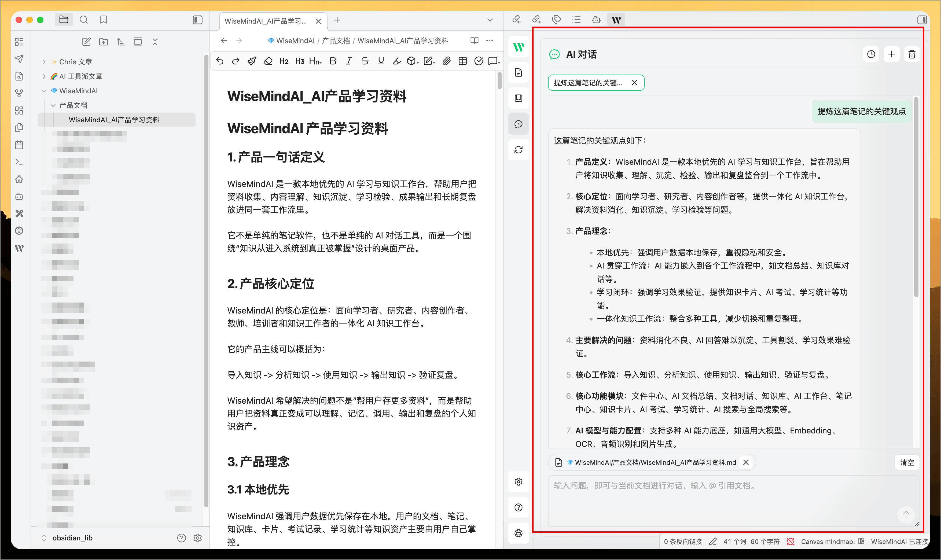This screenshot has width=941, height=560.
Task: Insert a table
Action: [463, 61]
